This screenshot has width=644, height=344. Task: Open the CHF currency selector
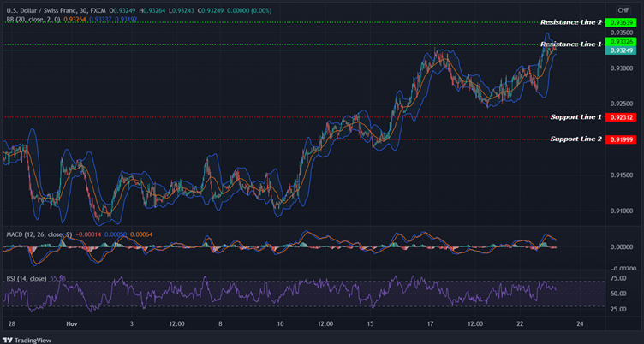(x=623, y=9)
